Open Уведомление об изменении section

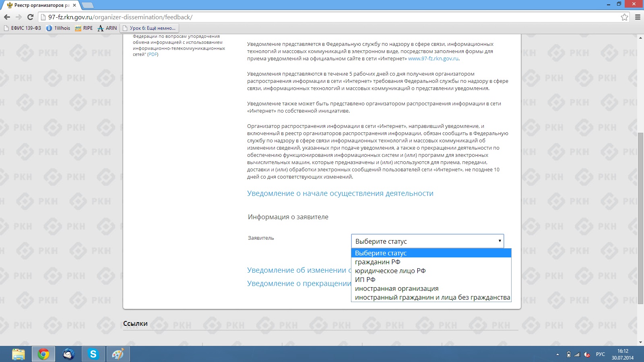tap(299, 270)
